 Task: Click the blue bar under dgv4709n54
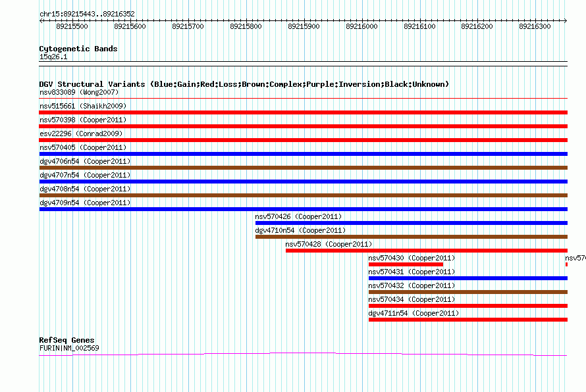[303, 209]
